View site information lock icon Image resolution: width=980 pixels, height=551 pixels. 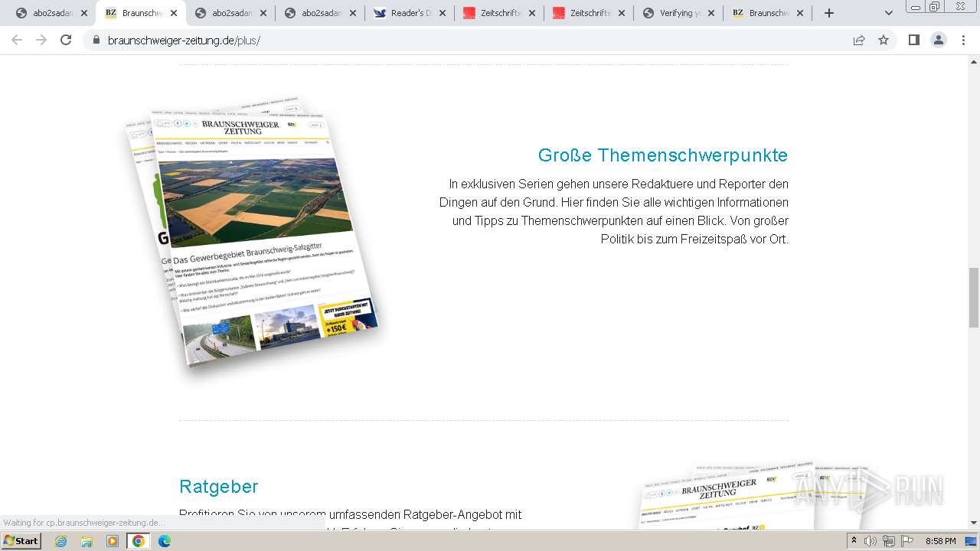click(96, 41)
